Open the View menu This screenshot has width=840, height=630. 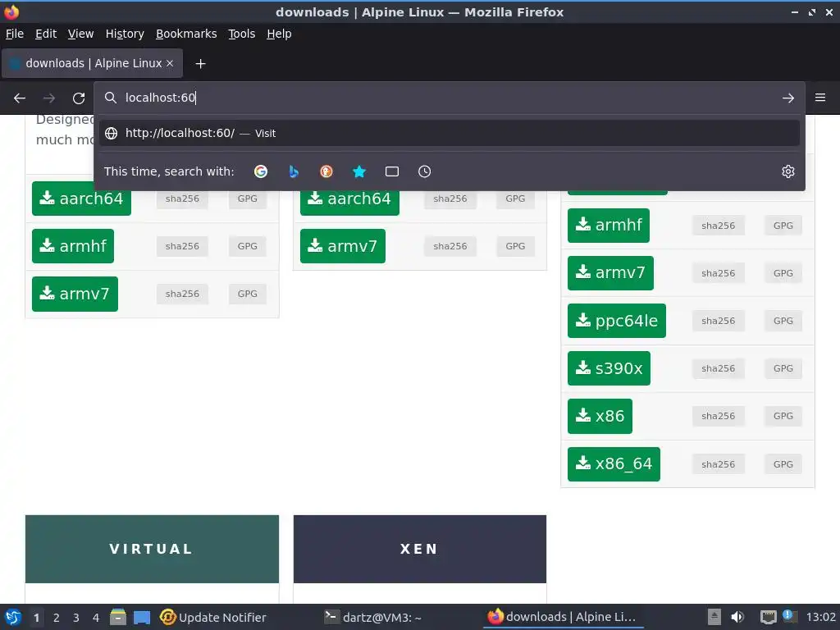[80, 34]
